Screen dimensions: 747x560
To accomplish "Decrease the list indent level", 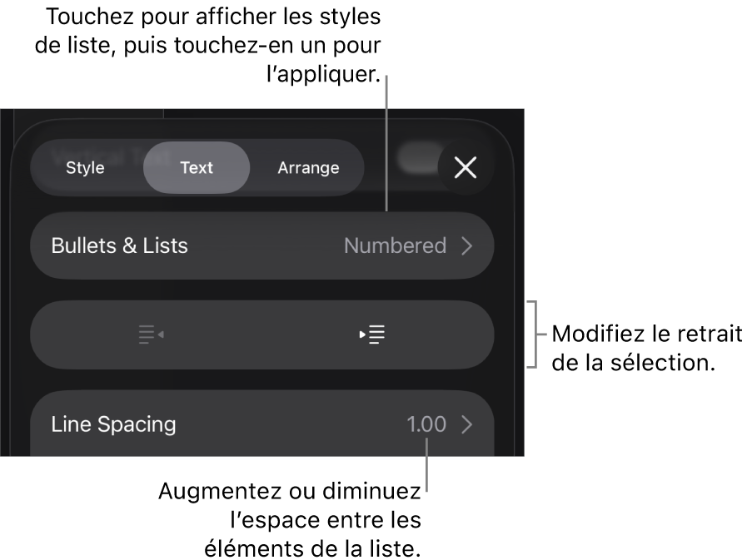I will [x=151, y=335].
